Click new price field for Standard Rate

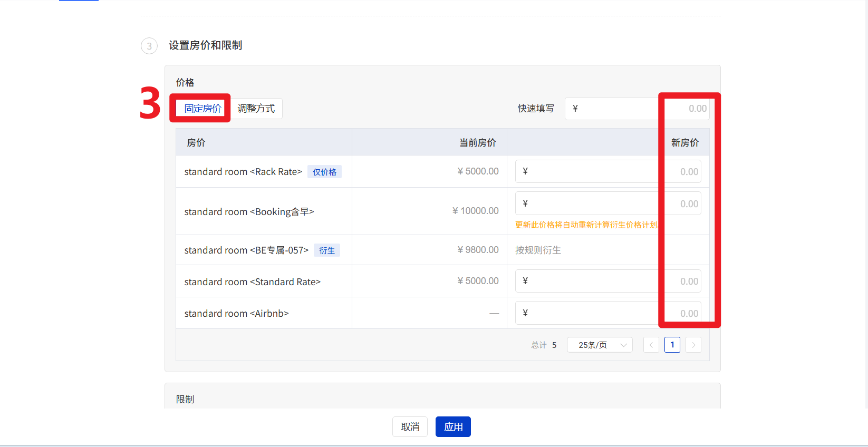(x=608, y=281)
